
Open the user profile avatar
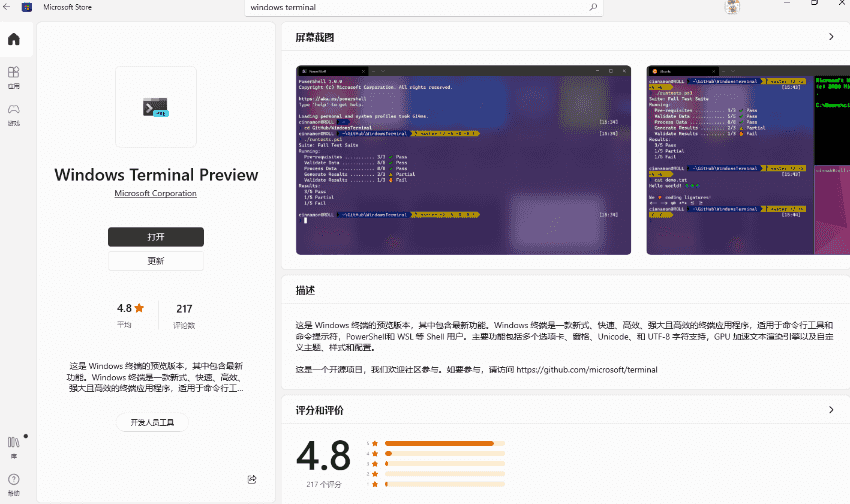(732, 8)
